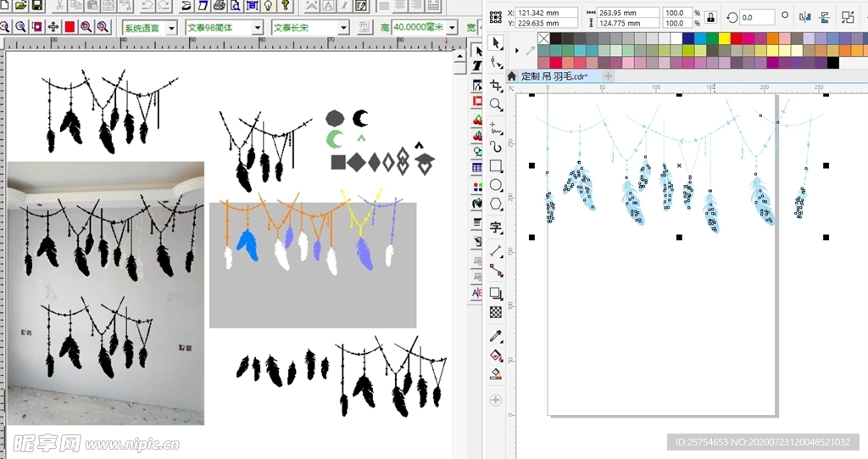The image size is (868, 459).
Task: Click the Welcome home tab icon
Action: coord(511,76)
